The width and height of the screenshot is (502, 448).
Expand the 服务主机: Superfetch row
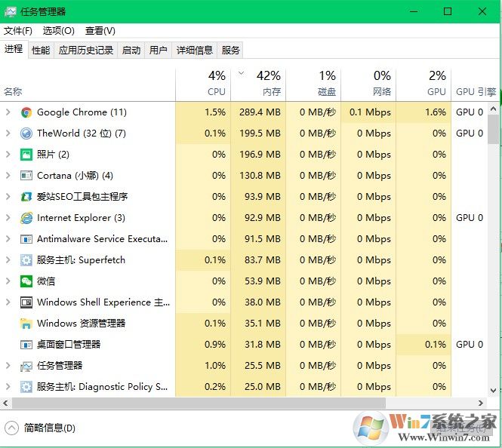pos(8,260)
